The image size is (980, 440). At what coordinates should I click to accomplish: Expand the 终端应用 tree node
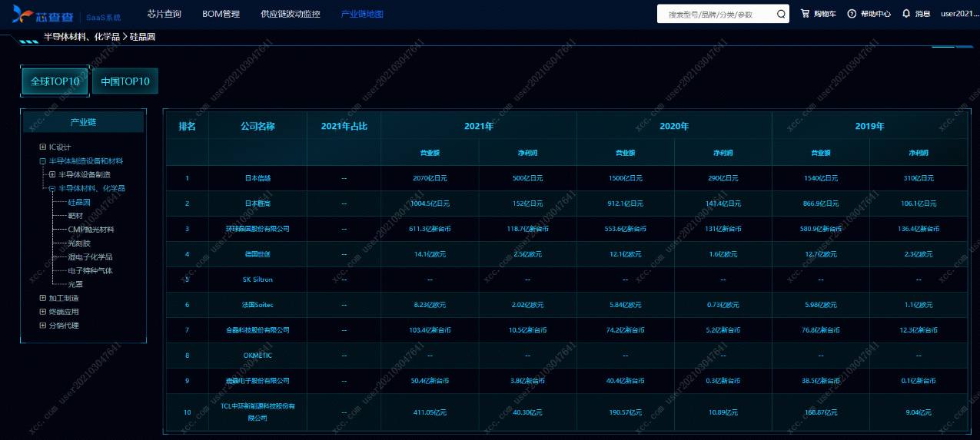[x=43, y=312]
